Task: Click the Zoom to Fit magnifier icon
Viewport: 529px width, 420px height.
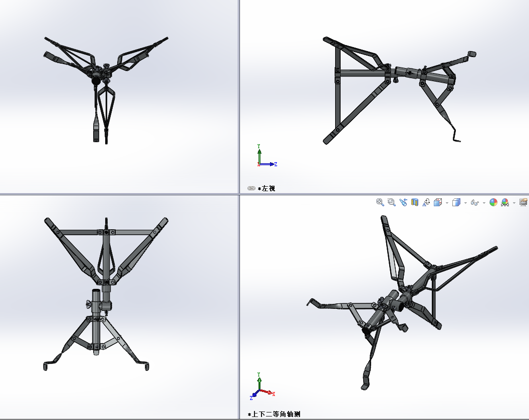Action: point(380,202)
